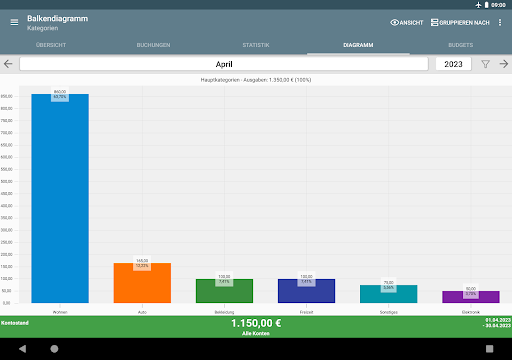Tap the 01.04.2023 - 30.04.2023 date range

pos(497,323)
